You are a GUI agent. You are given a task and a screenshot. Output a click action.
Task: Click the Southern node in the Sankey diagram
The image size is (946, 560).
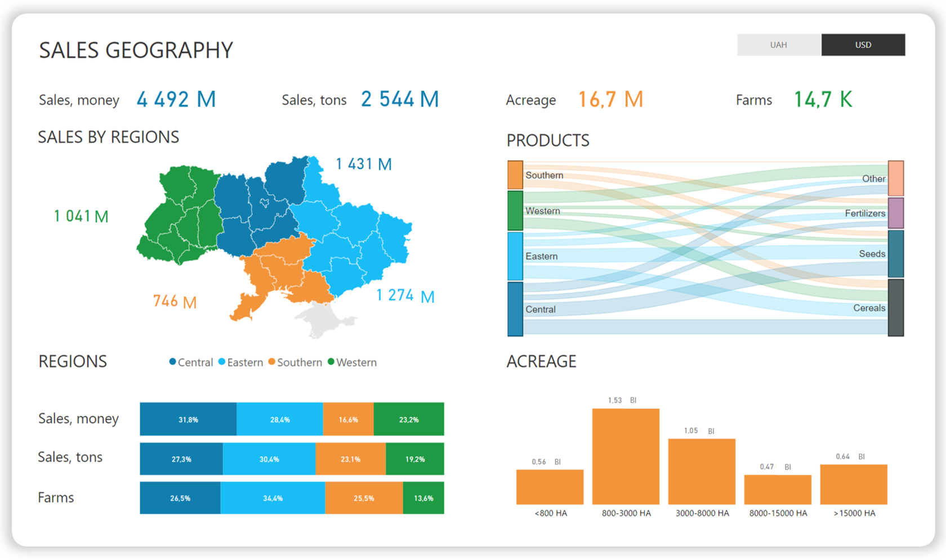click(514, 174)
